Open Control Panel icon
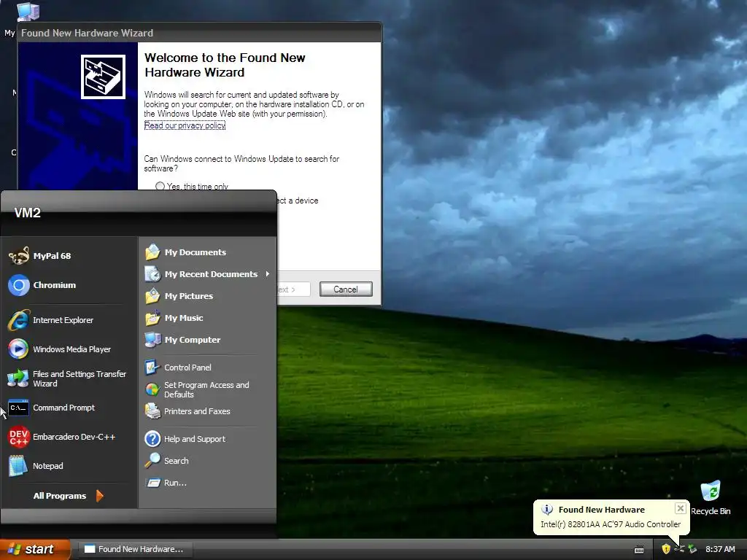Viewport: 747px width, 560px height. coord(152,367)
